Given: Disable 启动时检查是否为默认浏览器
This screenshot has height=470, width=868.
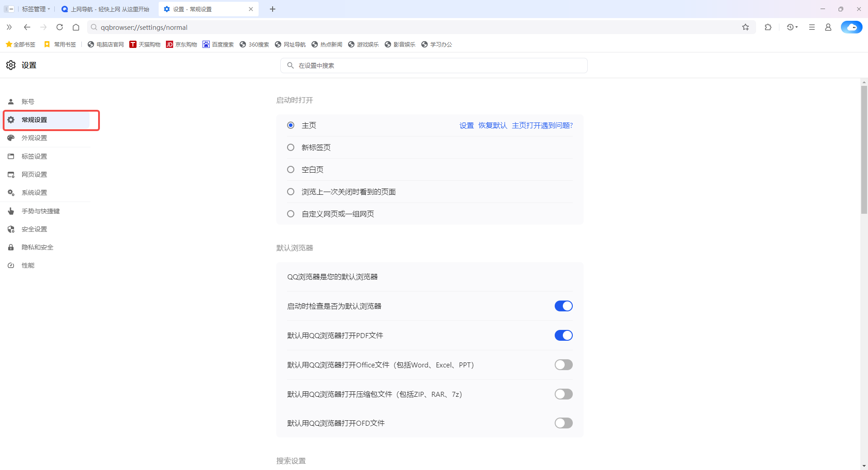Looking at the screenshot, I should point(563,305).
